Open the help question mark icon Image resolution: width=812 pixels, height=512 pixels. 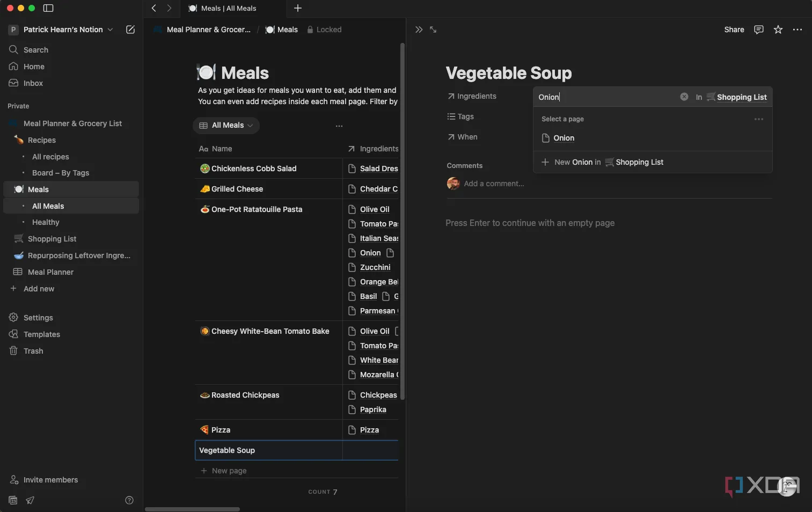[x=129, y=500]
